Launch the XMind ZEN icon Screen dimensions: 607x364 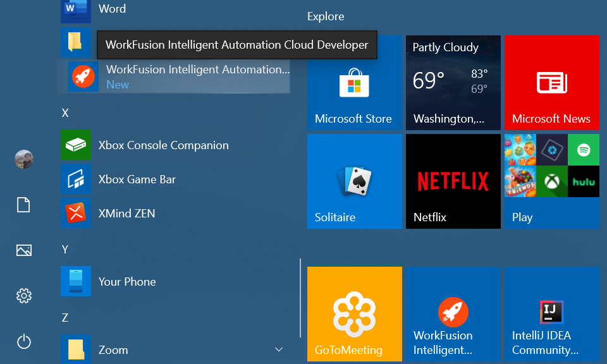point(76,213)
